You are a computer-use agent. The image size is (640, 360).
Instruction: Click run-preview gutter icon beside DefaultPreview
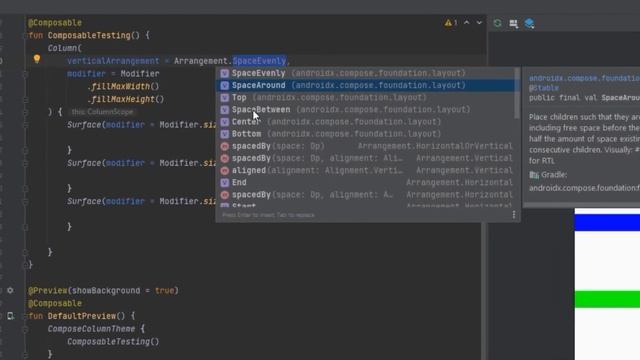click(x=11, y=316)
